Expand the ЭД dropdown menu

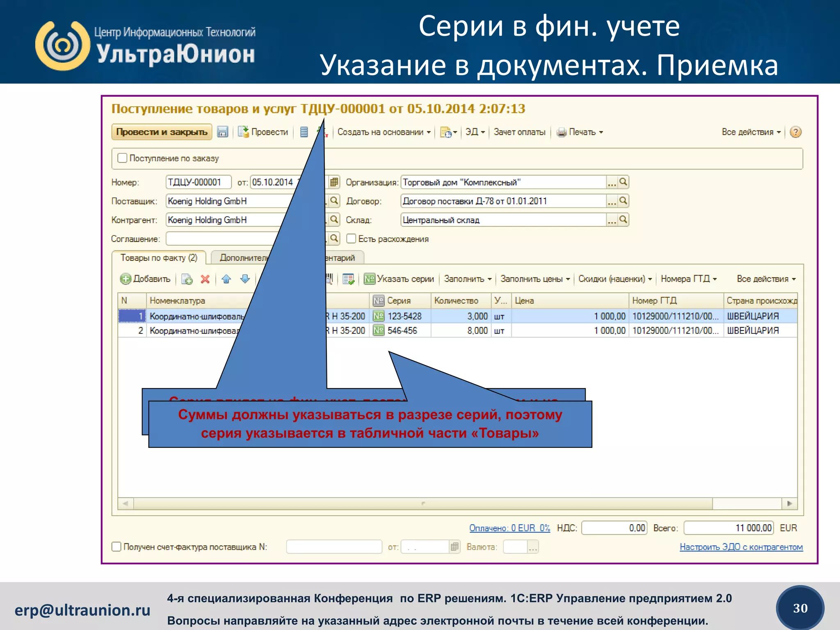coord(475,132)
